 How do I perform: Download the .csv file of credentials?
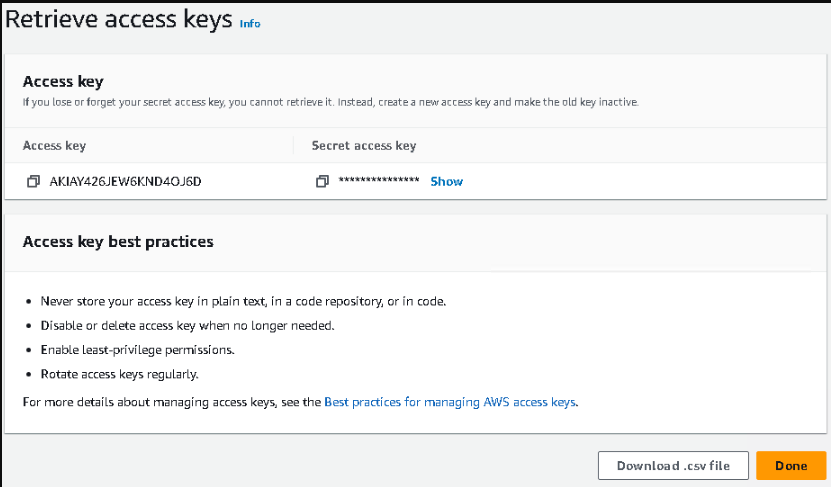pyautogui.click(x=673, y=466)
